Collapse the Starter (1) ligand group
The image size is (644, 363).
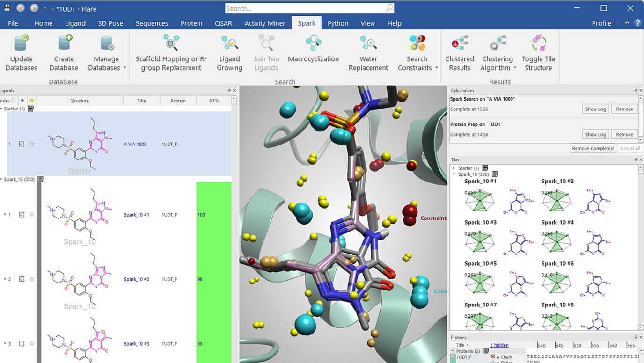1,109
